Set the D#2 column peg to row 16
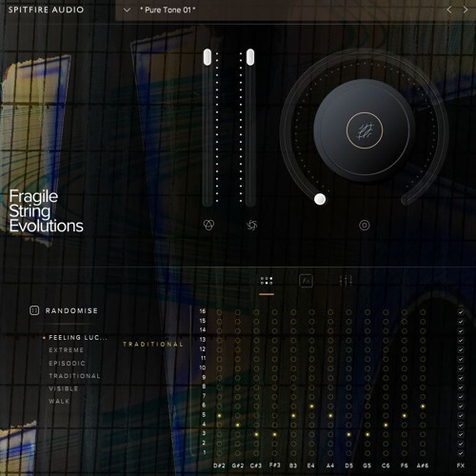 pyautogui.click(x=219, y=312)
